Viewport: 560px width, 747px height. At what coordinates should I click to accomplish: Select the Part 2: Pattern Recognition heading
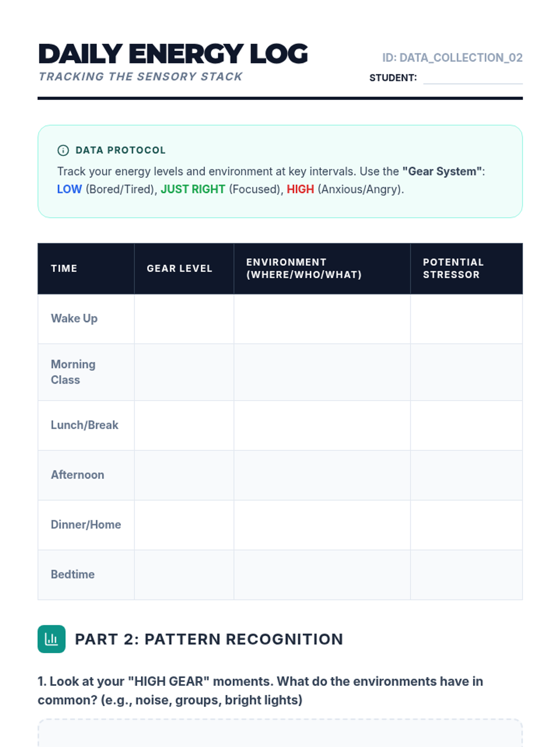[209, 639]
